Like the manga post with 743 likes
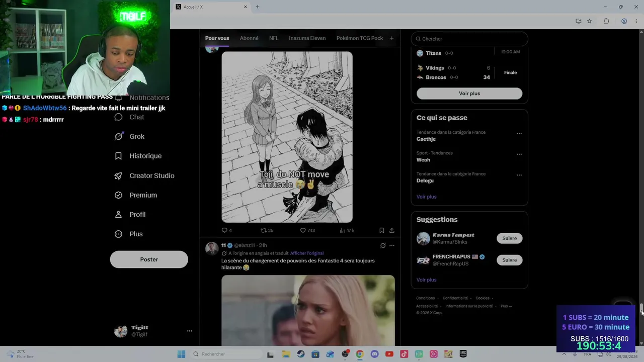This screenshot has width=644, height=362. pyautogui.click(x=307, y=230)
